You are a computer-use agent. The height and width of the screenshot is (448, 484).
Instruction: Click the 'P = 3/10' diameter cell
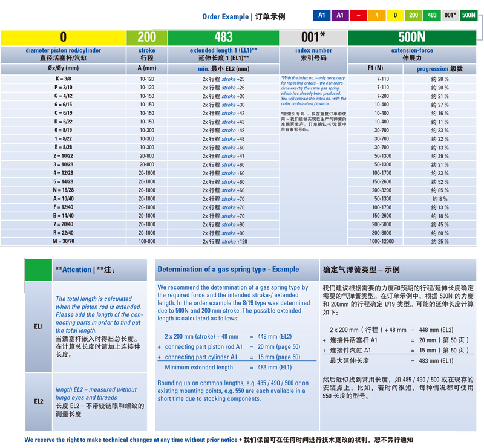point(64,88)
